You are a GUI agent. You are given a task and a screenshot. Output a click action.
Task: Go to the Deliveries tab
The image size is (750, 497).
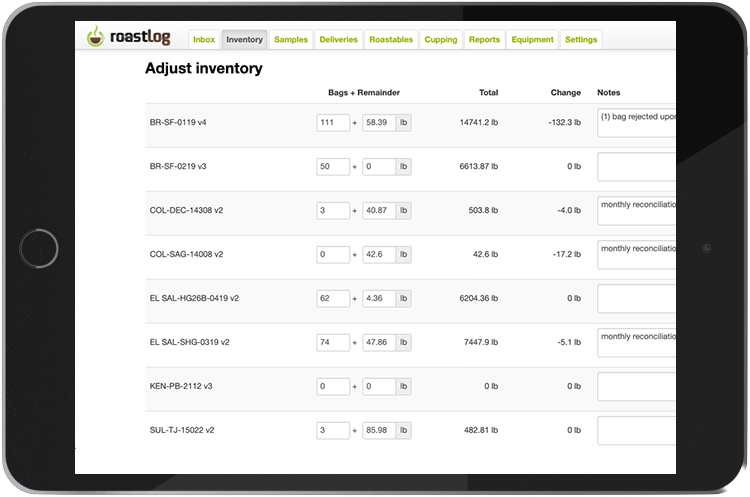click(338, 40)
